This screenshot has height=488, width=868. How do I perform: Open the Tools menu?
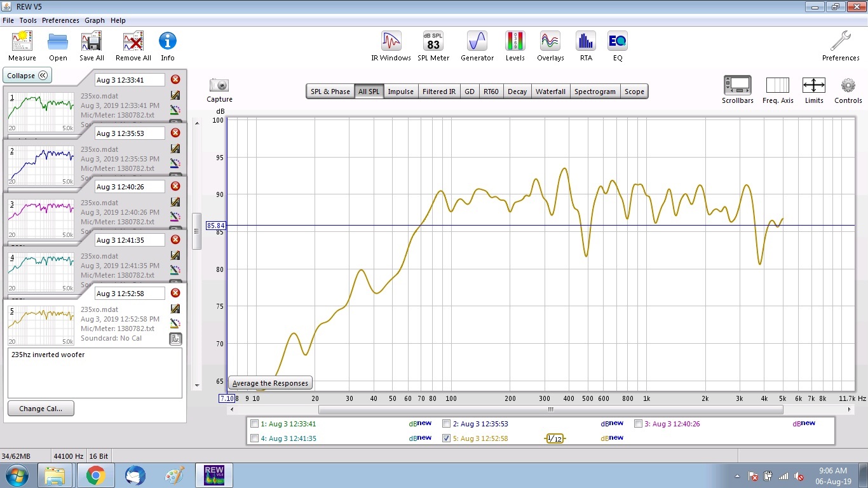28,20
